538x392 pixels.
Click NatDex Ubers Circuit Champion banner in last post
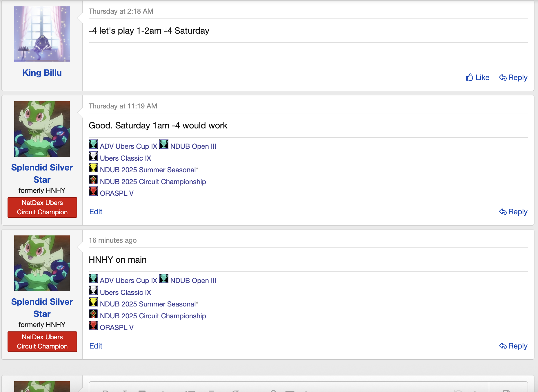tap(42, 342)
